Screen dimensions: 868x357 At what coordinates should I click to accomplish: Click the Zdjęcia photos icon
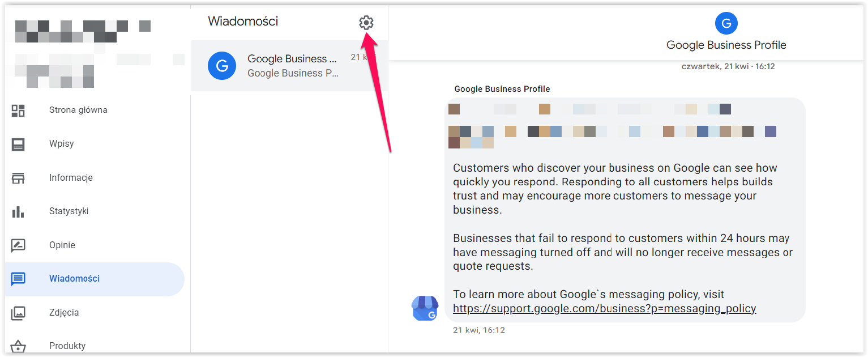18,313
